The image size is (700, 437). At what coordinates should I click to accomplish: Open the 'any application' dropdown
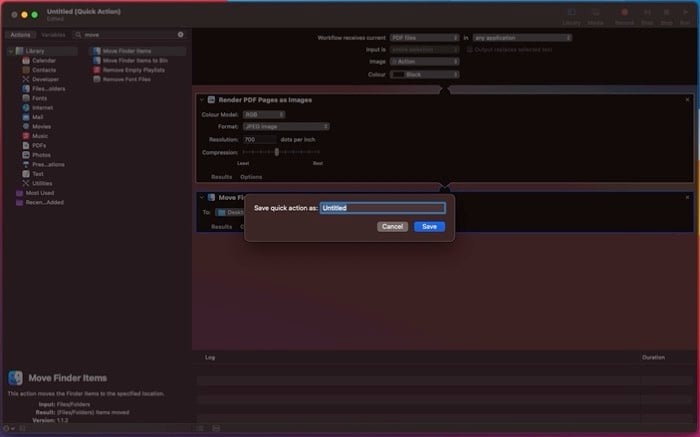coord(522,38)
